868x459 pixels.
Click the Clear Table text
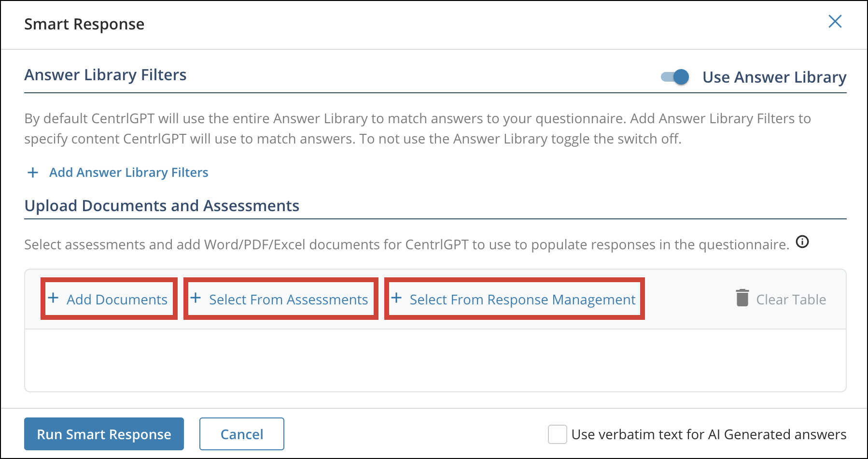791,300
